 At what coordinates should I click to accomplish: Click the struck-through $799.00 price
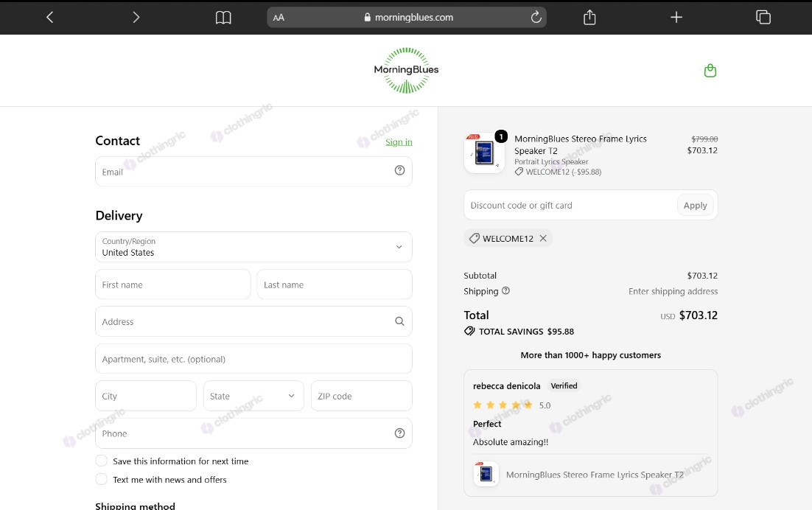(x=704, y=139)
